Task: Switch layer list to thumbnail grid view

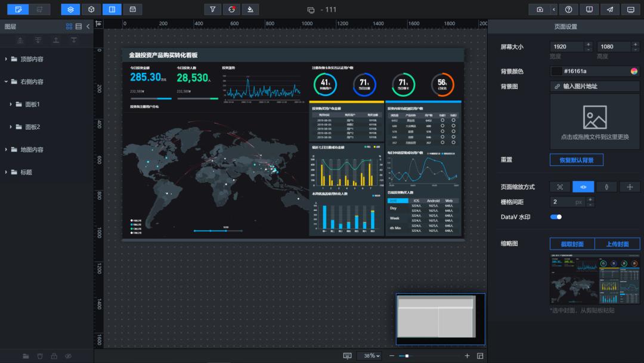Action: (69, 26)
